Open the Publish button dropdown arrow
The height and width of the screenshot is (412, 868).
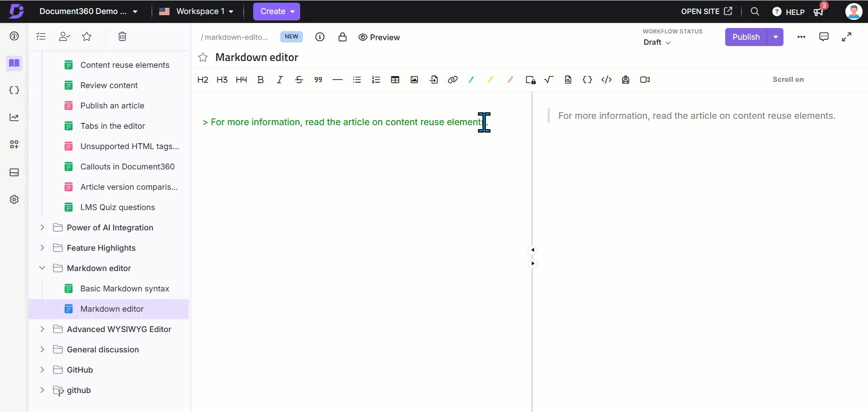(775, 37)
